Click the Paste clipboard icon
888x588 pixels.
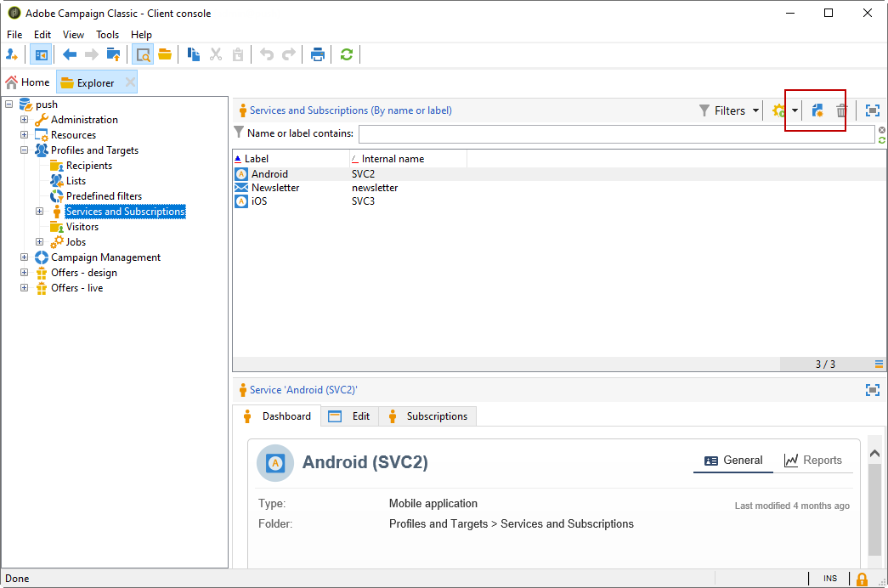click(x=238, y=55)
